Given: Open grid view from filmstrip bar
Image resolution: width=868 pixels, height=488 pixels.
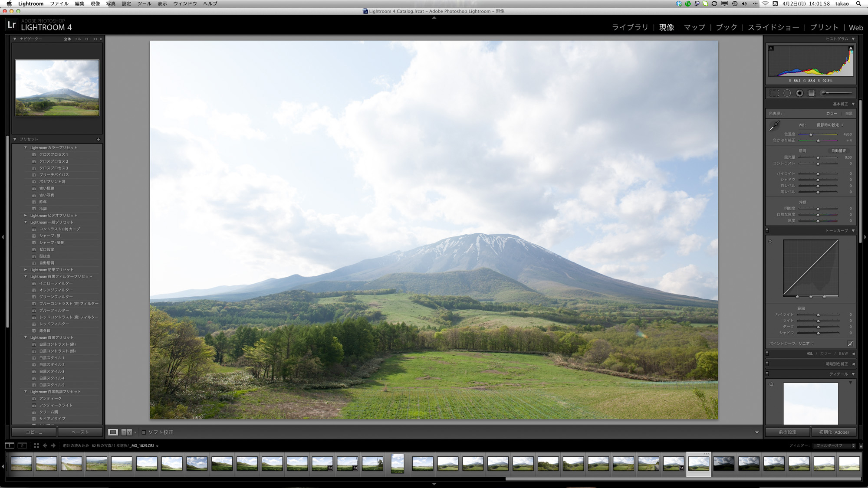Looking at the screenshot, I should (x=36, y=445).
